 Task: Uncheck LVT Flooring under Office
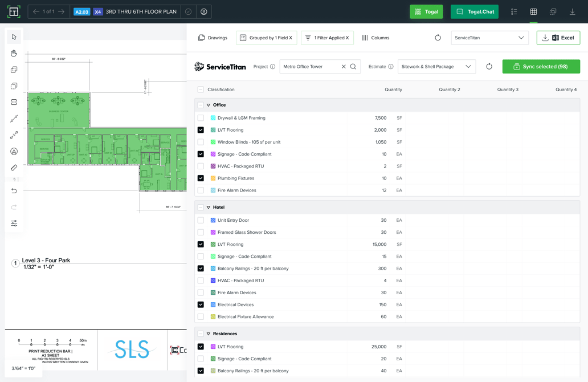201,129
